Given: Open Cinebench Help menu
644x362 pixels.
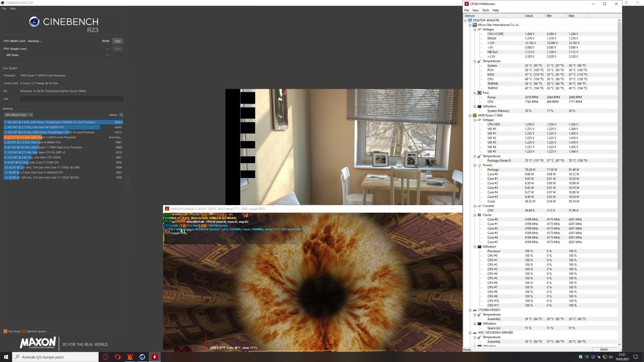Looking at the screenshot, I should (x=12, y=9).
